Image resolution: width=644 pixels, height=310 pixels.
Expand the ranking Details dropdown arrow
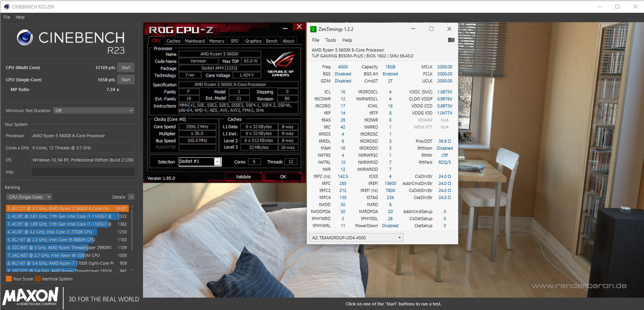point(131,197)
